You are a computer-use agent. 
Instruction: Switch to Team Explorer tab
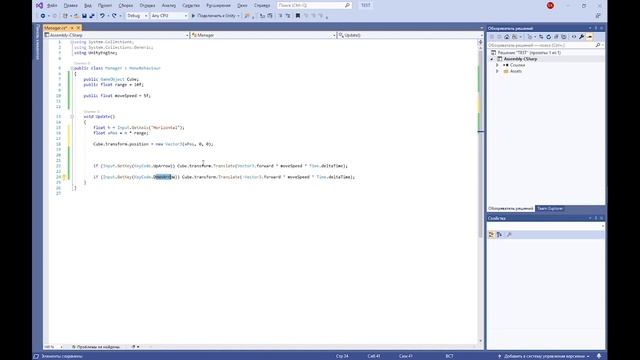(550, 209)
